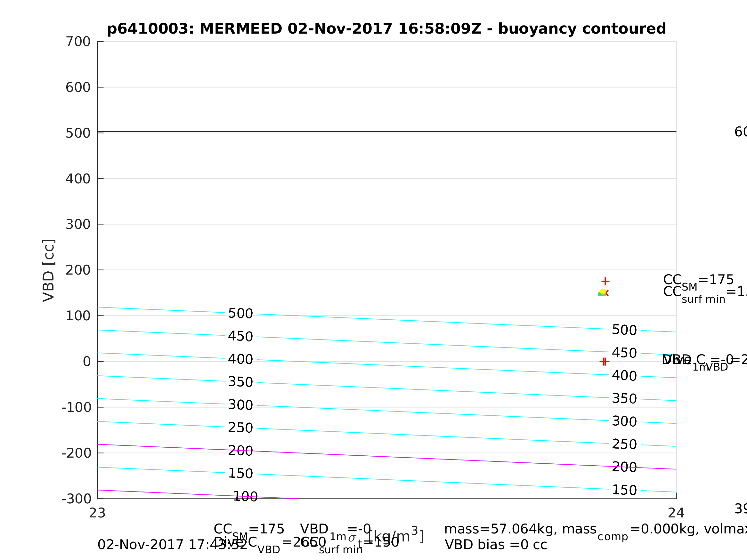The width and height of the screenshot is (747, 560).
Task: Click the '[kg/m3]' x-axis unit label
Action: click(395, 536)
